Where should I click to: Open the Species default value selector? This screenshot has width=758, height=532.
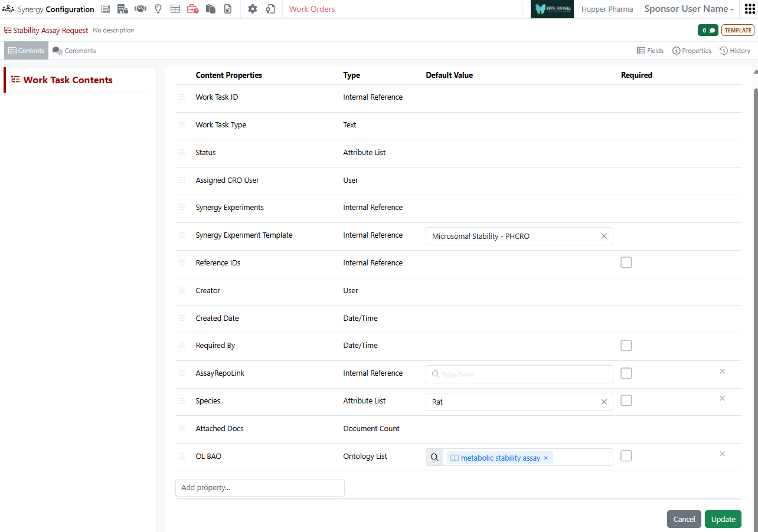(520, 402)
